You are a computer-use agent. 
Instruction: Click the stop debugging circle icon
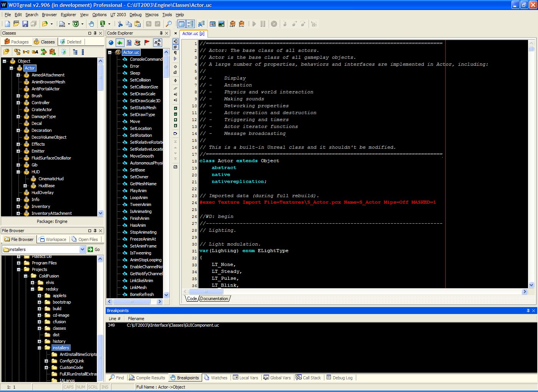(x=274, y=24)
